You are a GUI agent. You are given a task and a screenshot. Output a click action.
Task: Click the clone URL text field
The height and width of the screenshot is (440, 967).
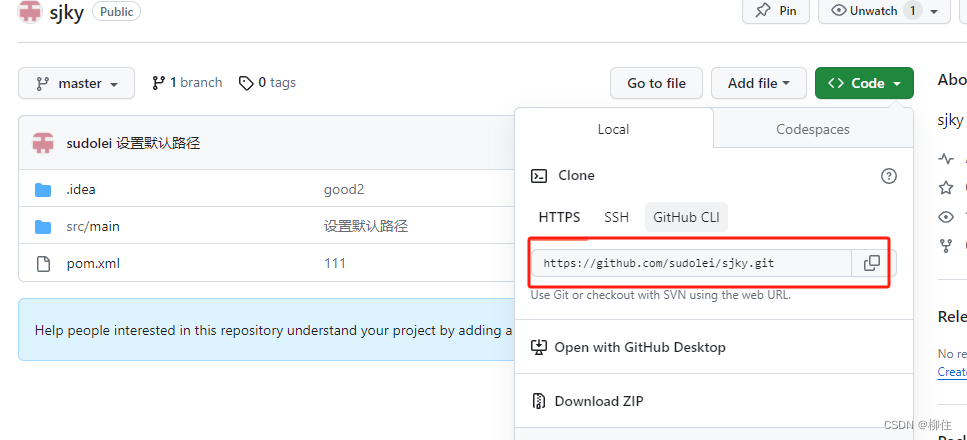coord(691,263)
